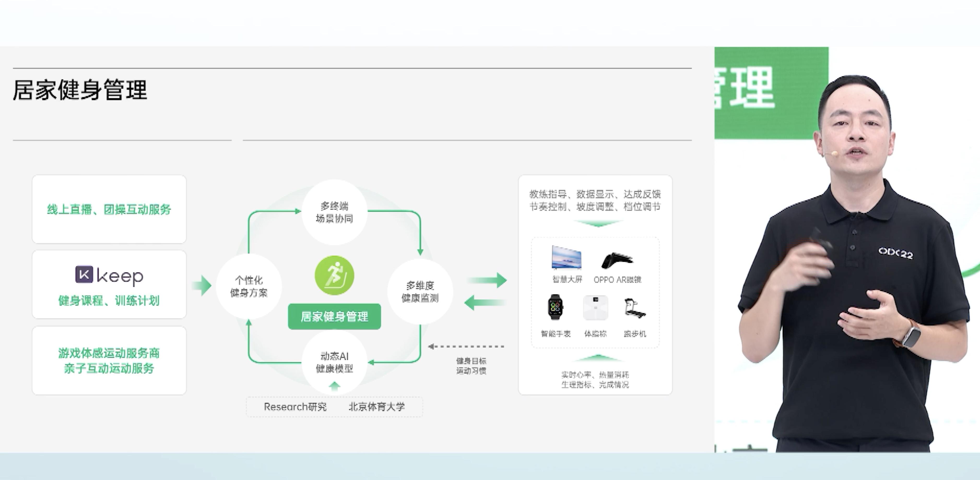Click the 亲子互动运动服务 text line

point(109,368)
